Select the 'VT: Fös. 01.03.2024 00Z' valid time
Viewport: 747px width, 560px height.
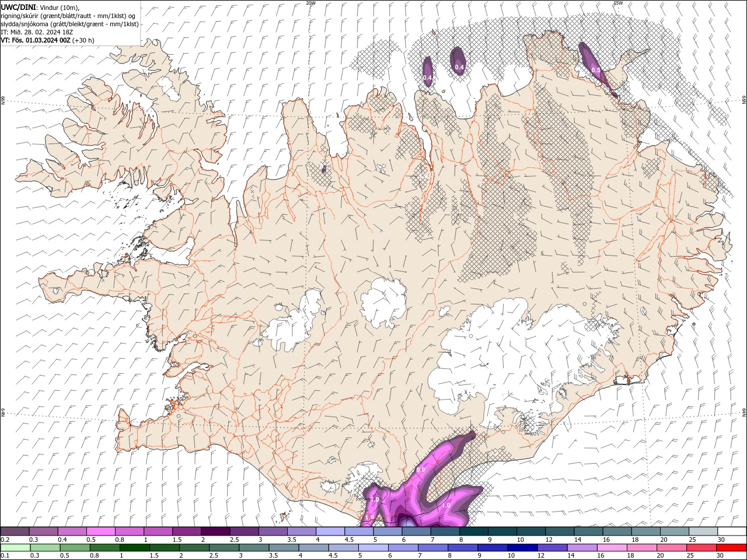(x=36, y=40)
